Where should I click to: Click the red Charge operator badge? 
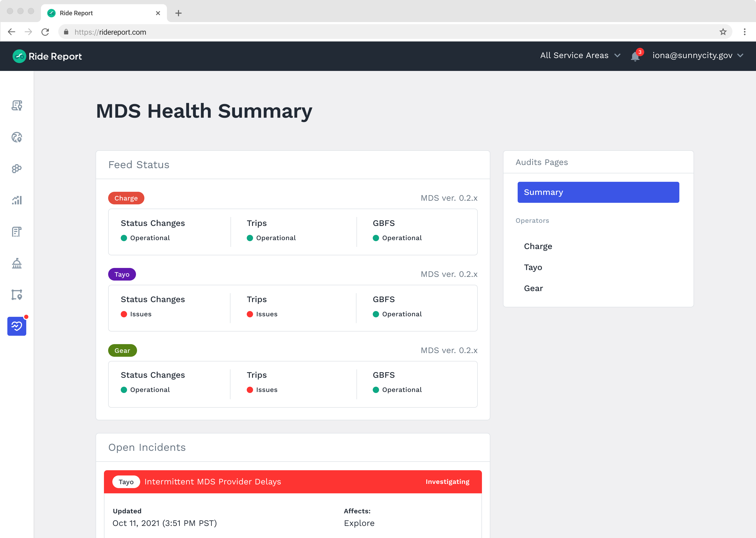[126, 198]
